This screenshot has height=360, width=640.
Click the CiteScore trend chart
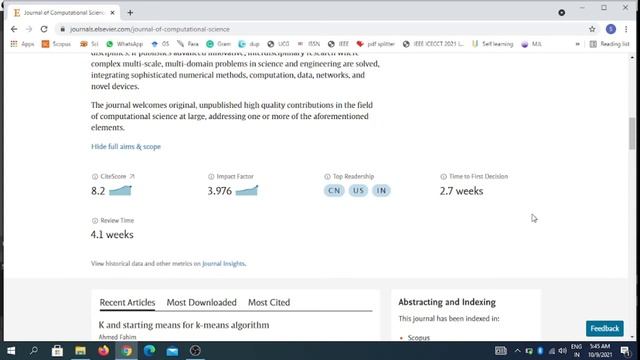[x=120, y=191]
